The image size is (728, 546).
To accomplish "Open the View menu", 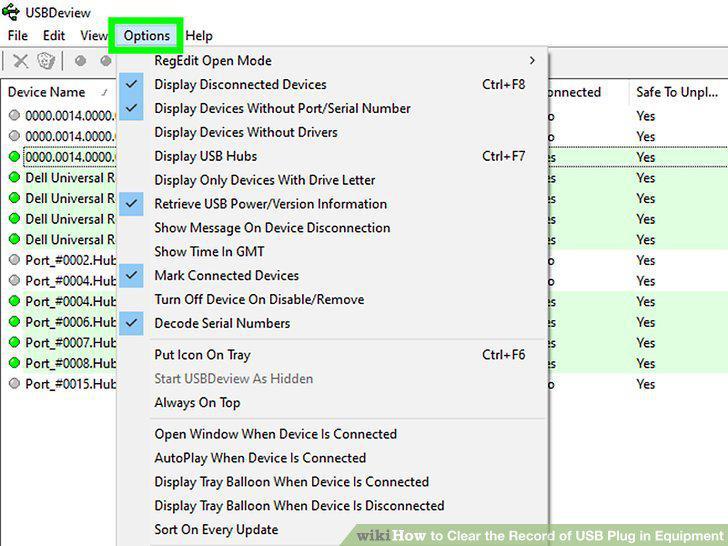I will click(94, 36).
